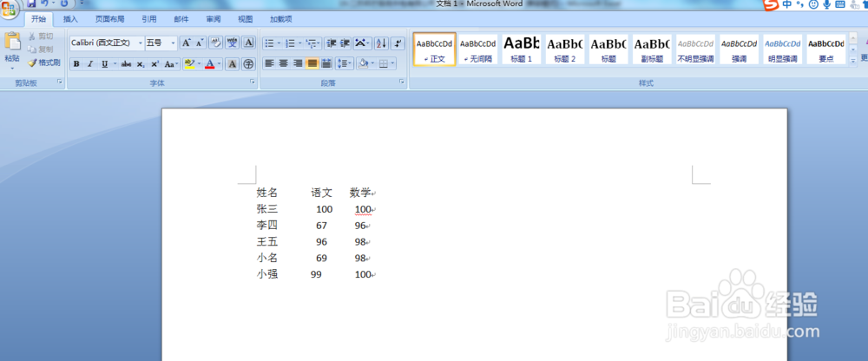
Task: Grow the font size
Action: coord(187,43)
